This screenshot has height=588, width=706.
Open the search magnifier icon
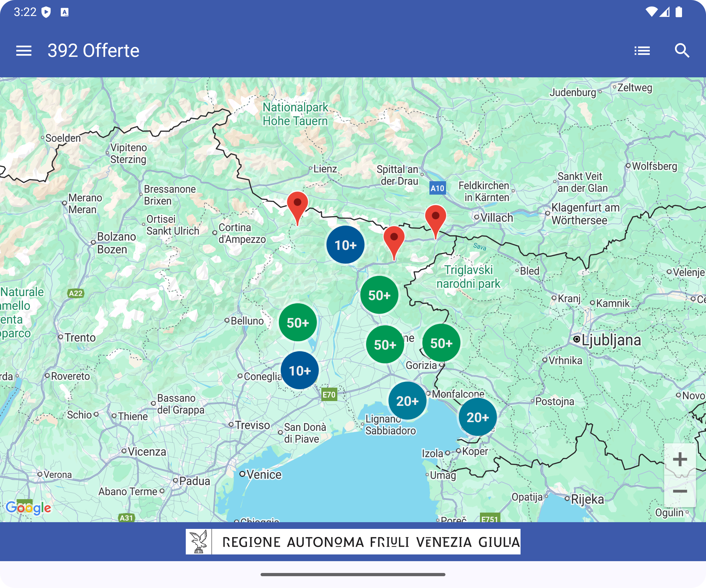(682, 51)
